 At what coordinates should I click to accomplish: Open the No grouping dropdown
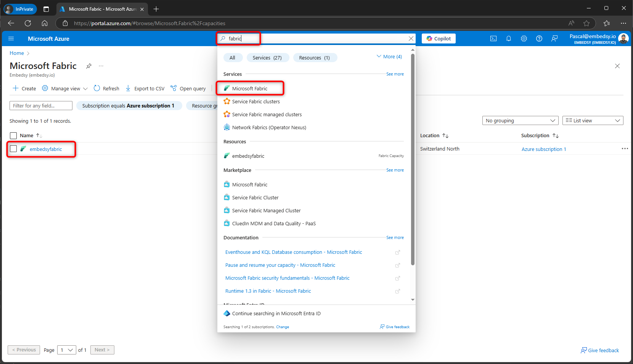520,120
